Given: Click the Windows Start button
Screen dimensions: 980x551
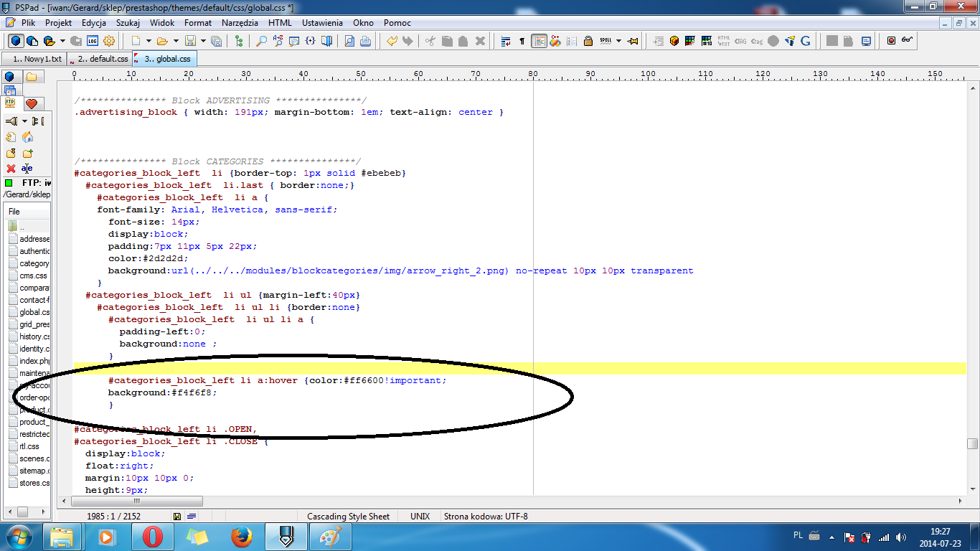Looking at the screenshot, I should pos(19,537).
